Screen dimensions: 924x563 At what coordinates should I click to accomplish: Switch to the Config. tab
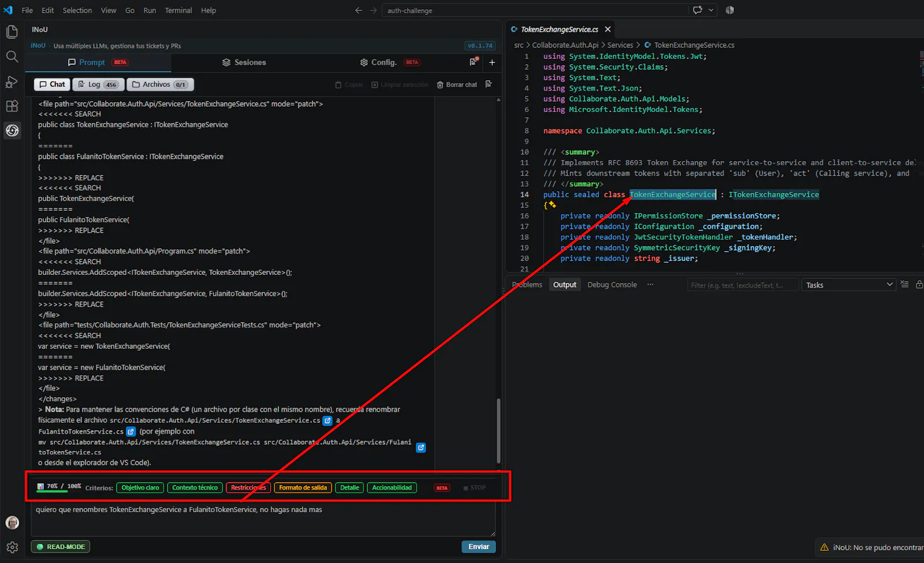pyautogui.click(x=389, y=62)
